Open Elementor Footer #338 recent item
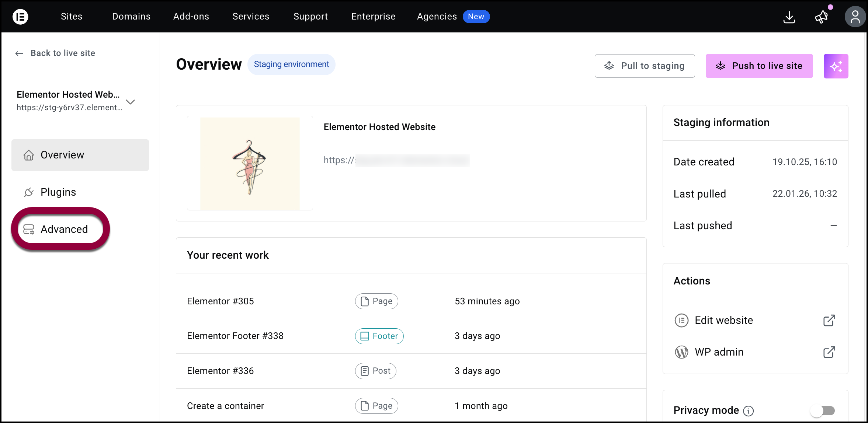 point(235,336)
